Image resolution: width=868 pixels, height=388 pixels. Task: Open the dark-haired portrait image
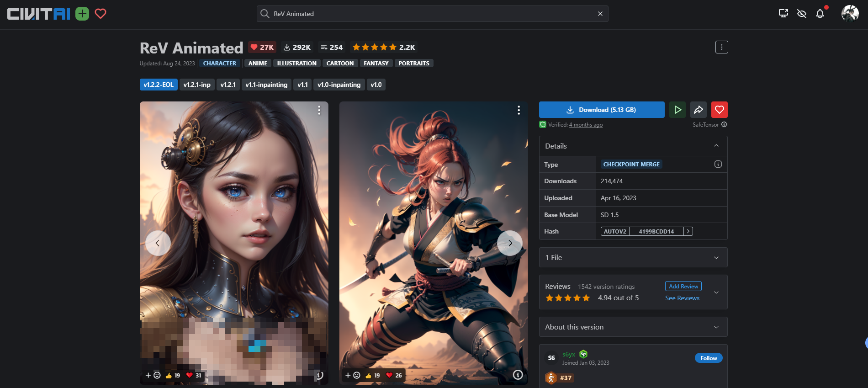(234, 243)
